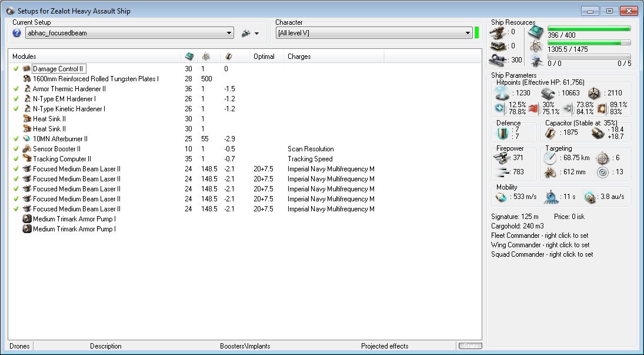Click the powergrid column header icon
644x355 pixels.
206,57
